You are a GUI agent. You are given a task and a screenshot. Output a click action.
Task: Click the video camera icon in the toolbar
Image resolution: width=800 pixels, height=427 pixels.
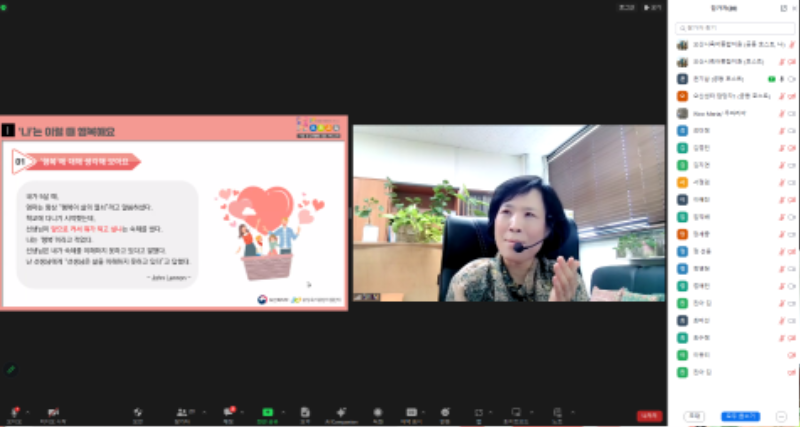[x=53, y=411]
